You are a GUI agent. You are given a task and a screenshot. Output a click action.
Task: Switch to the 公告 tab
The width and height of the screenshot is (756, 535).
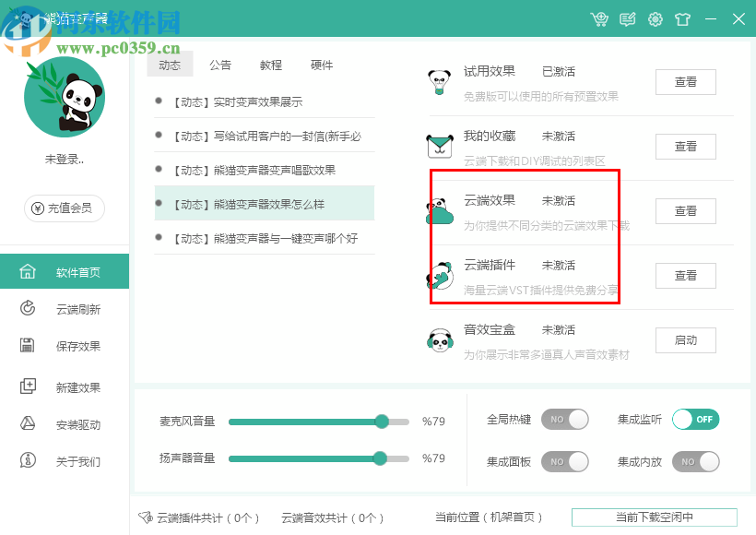(220, 65)
